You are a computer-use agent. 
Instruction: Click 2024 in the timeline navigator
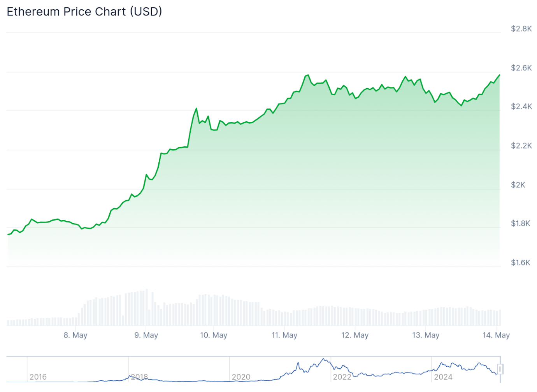[x=443, y=377]
